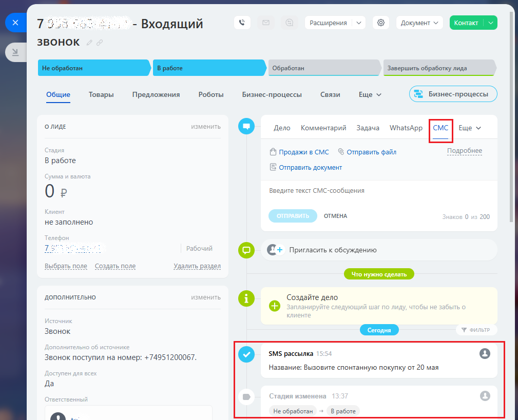518x420 pixels.
Task: Click the Продажи в СМС link
Action: (303, 152)
